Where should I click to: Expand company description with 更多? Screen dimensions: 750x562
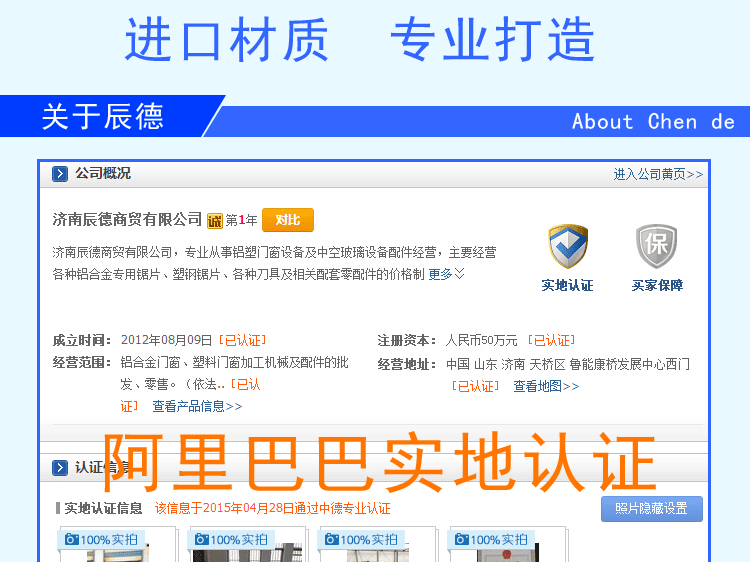pos(446,274)
